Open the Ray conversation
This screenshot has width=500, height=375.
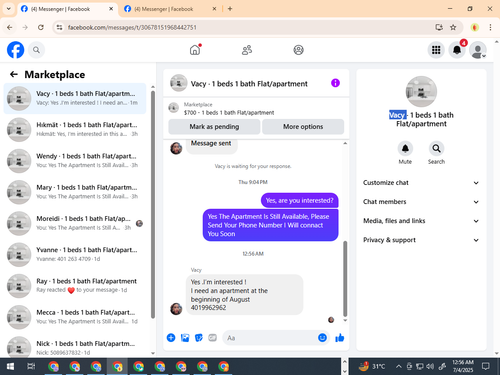[x=75, y=286]
